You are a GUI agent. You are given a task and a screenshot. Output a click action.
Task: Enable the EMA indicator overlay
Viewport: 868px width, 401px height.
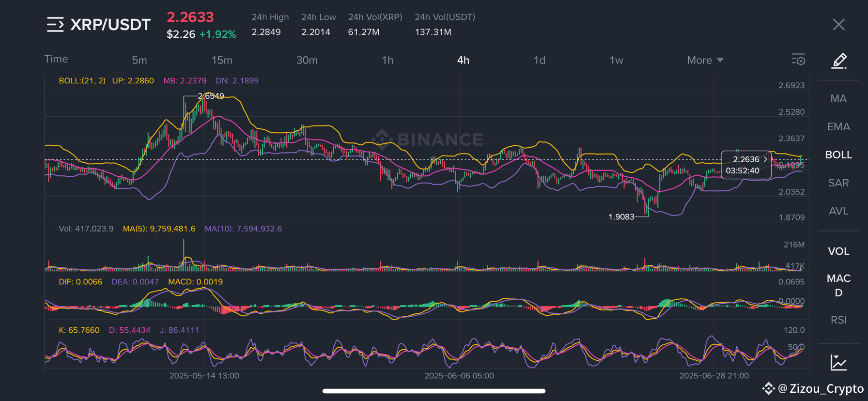(x=838, y=127)
